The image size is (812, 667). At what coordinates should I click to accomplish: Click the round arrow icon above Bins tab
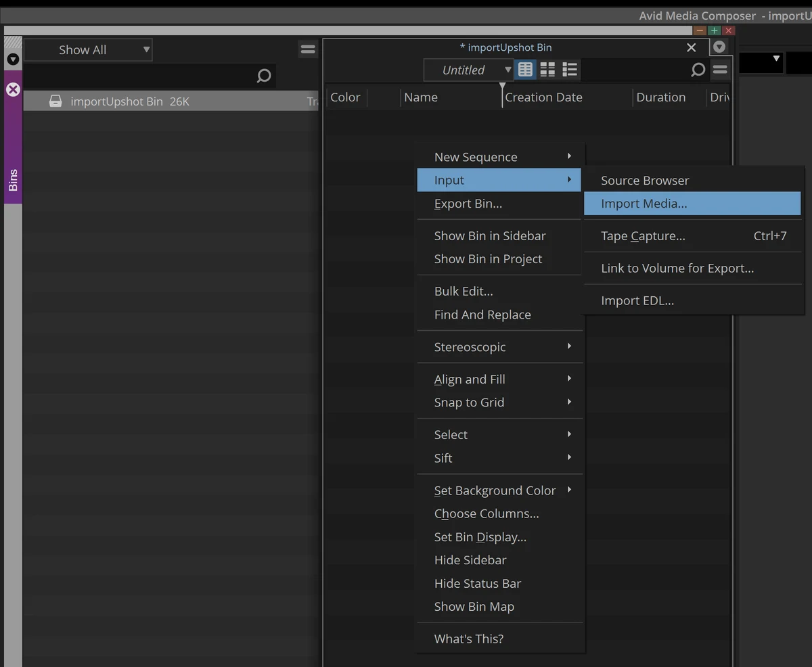(x=13, y=60)
